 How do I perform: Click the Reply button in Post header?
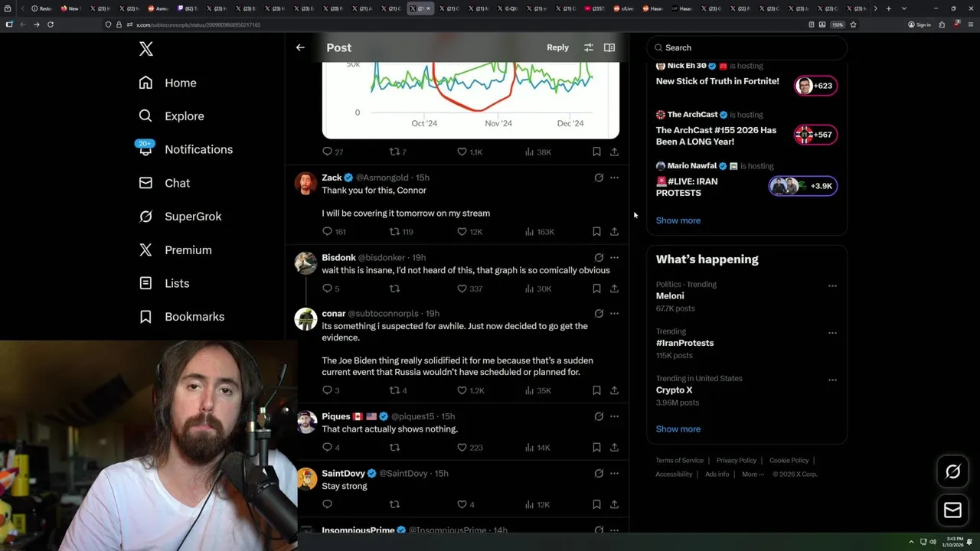(557, 47)
